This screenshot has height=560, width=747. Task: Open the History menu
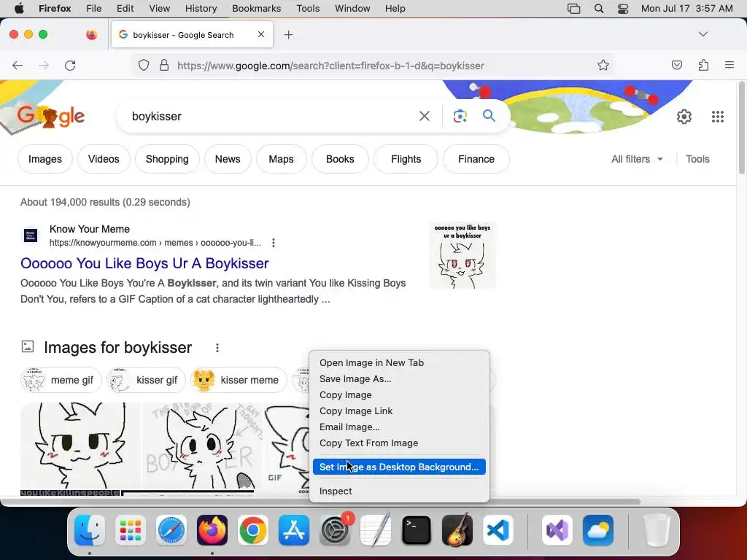coord(201,8)
